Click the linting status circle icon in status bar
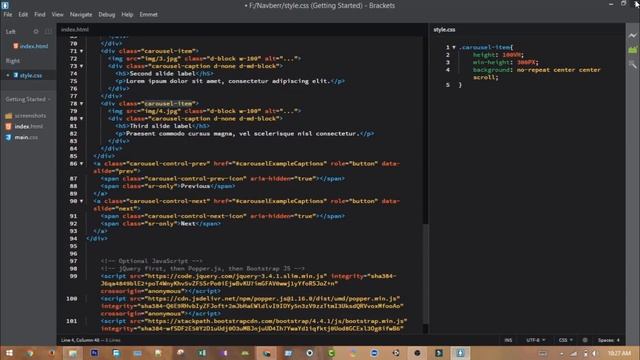The image size is (640, 360). (585, 340)
